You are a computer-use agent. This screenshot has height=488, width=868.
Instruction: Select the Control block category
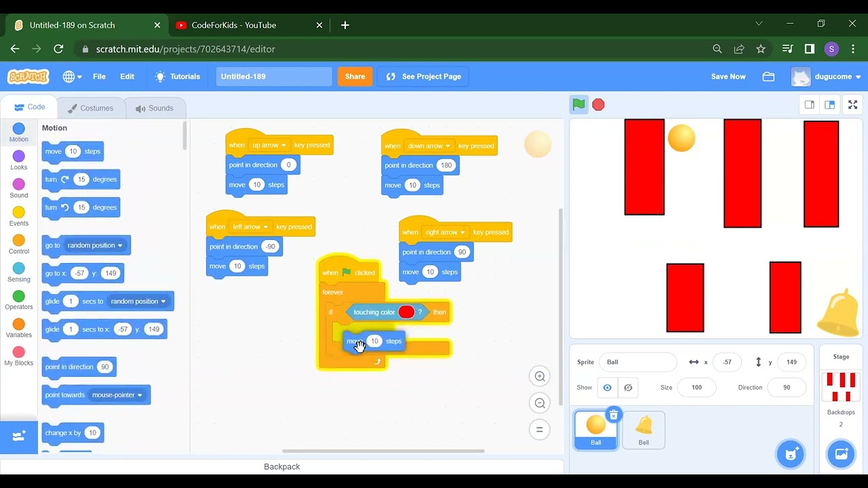tap(19, 245)
